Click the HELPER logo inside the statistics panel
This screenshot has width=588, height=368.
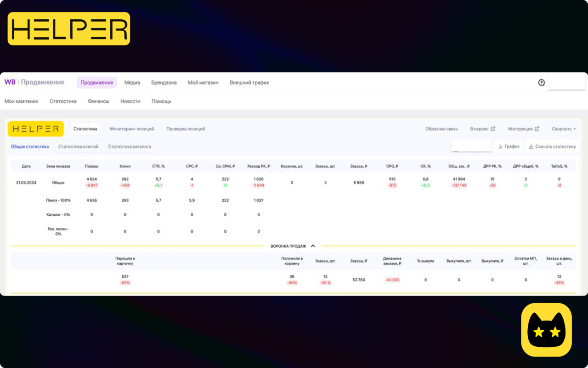36,129
